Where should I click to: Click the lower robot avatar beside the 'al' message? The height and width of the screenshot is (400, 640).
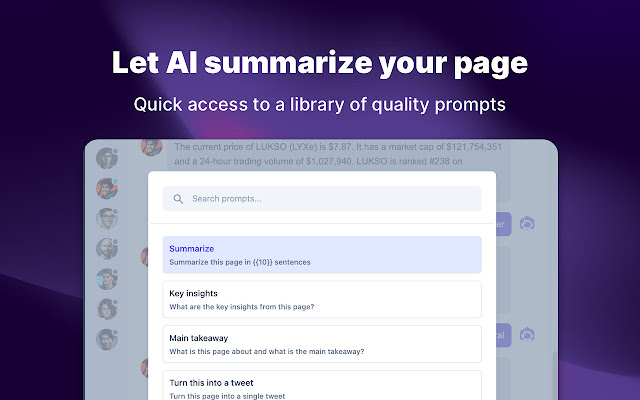[527, 335]
